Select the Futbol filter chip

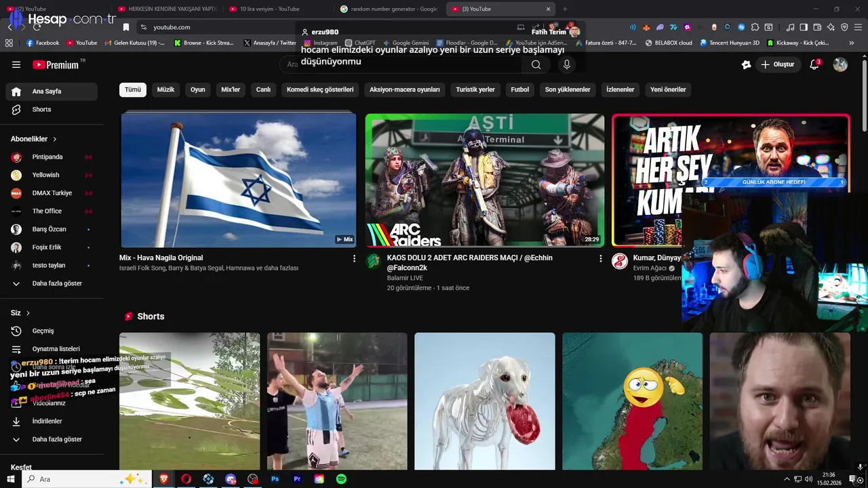pos(520,89)
